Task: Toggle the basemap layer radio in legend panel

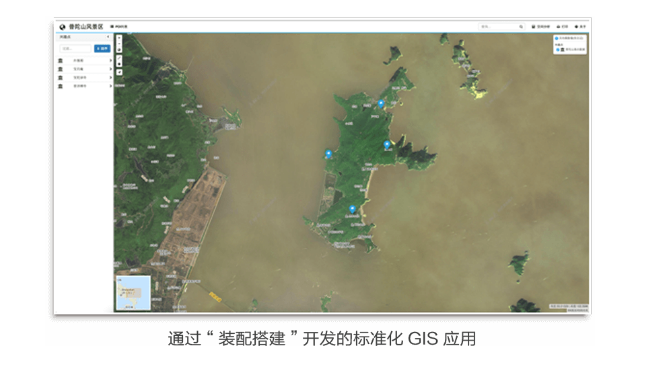Action: pos(556,38)
